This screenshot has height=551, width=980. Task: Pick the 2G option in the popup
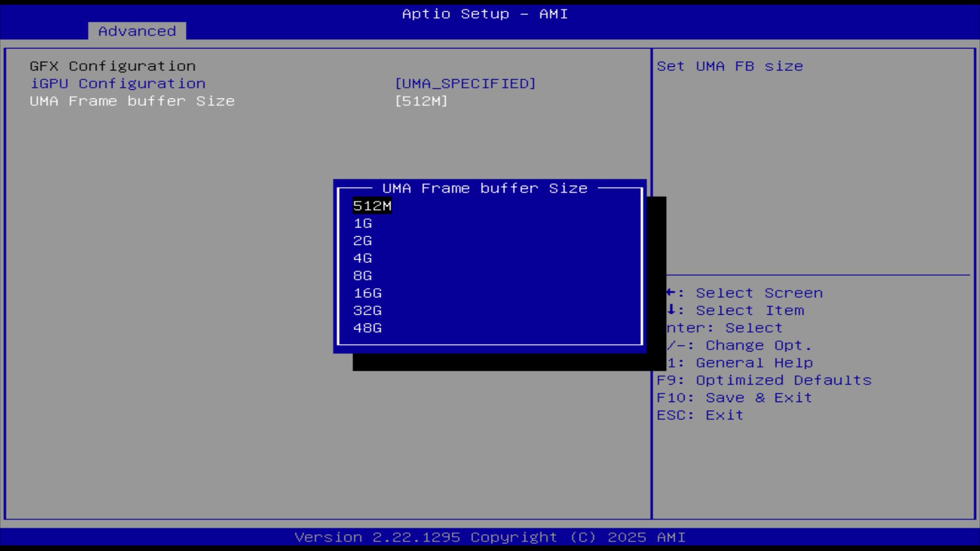(x=362, y=241)
